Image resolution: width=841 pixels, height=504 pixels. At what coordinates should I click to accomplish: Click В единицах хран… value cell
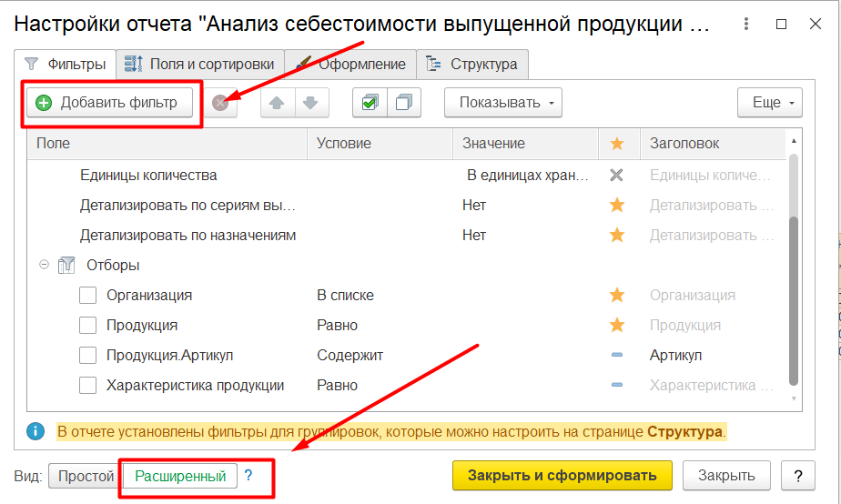[x=528, y=176]
